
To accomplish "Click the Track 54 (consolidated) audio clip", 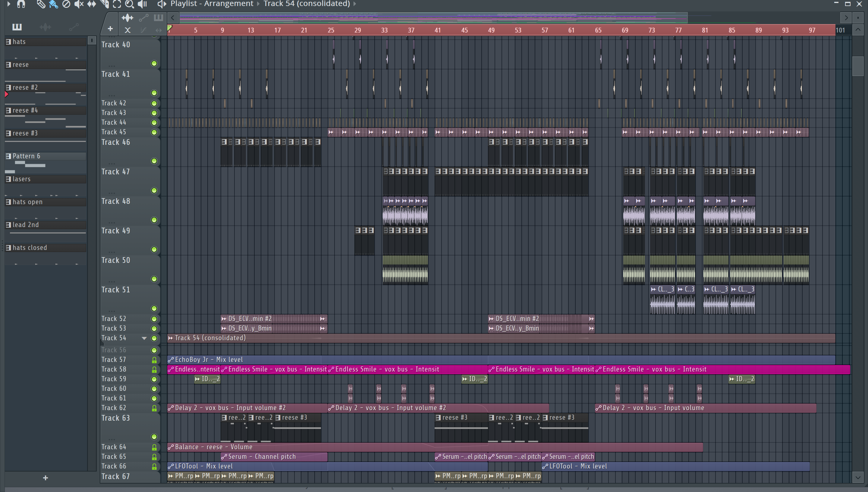I will (501, 338).
